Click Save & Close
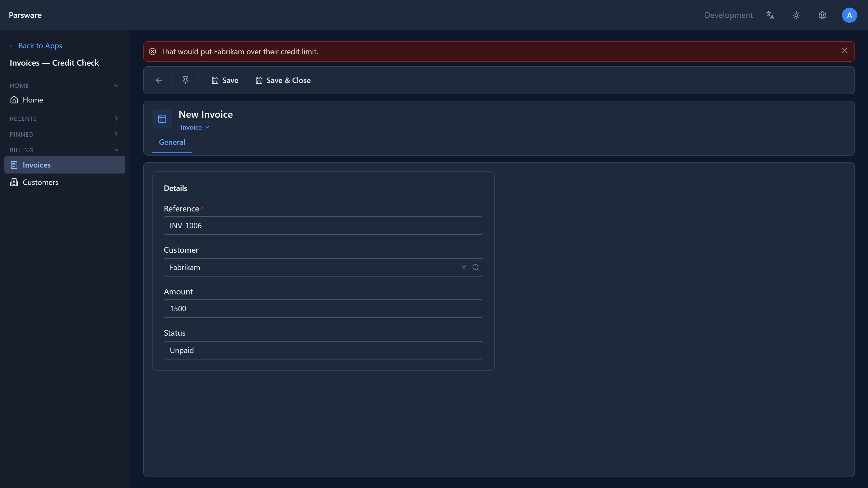This screenshot has height=488, width=868. click(283, 80)
